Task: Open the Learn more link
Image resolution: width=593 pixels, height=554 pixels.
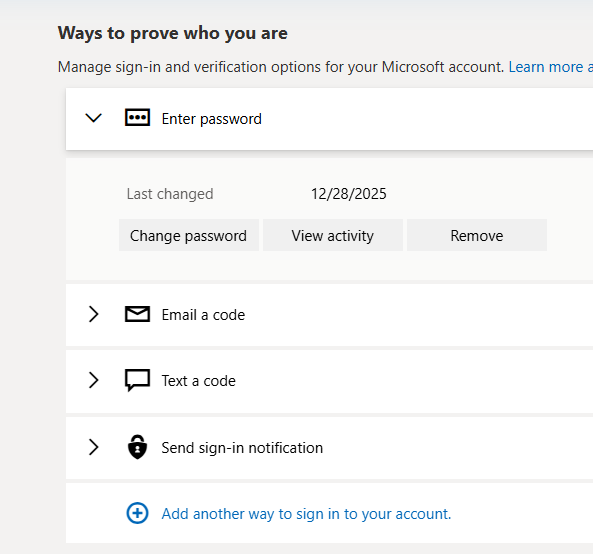Action: pos(551,67)
